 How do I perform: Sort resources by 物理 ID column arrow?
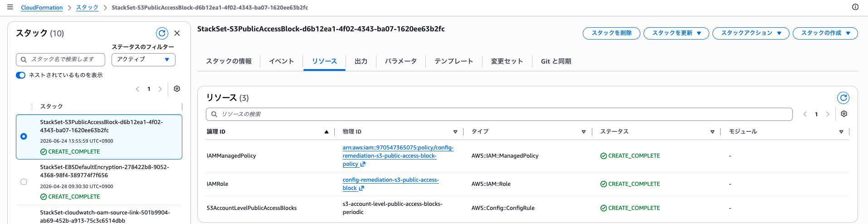coord(455,132)
